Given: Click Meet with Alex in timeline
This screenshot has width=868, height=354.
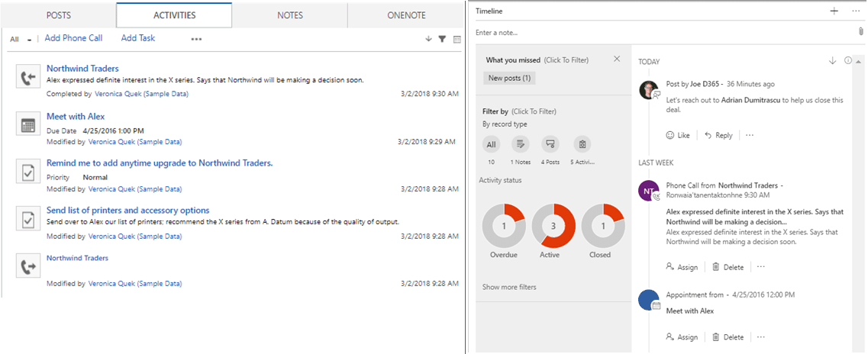Looking at the screenshot, I should [x=690, y=311].
